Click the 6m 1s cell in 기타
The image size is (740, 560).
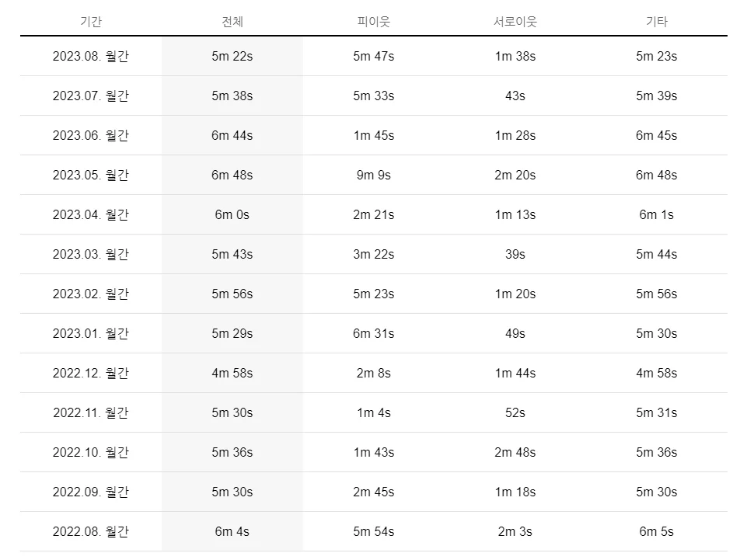[657, 214]
